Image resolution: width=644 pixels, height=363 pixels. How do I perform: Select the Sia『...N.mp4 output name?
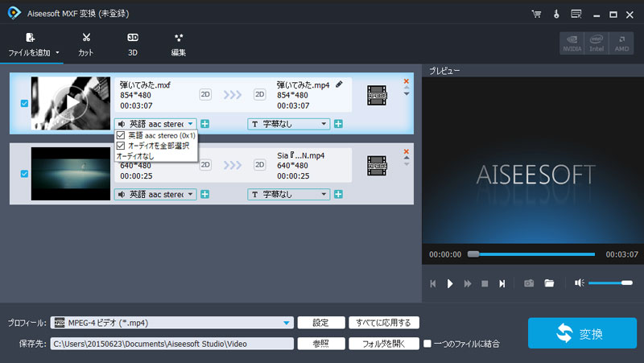(300, 155)
